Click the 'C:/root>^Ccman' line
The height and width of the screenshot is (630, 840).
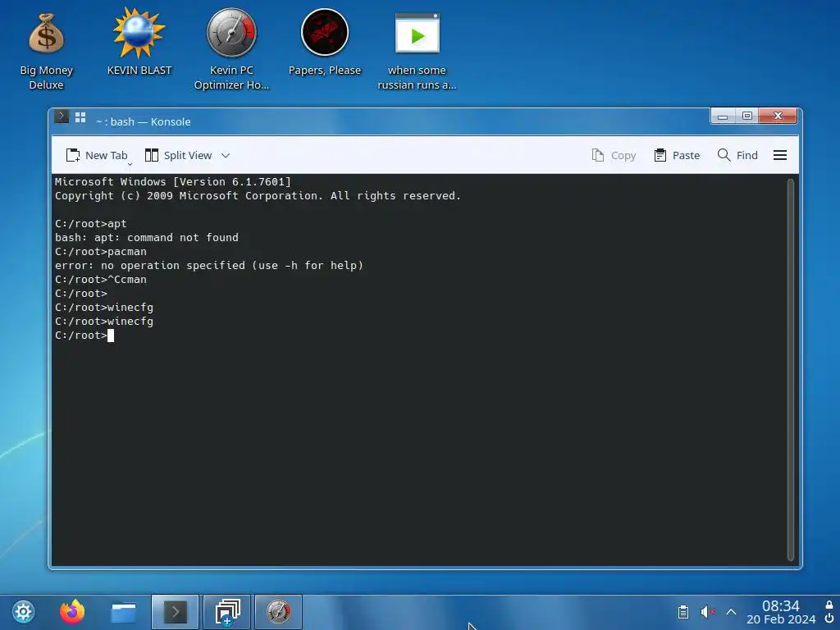click(x=101, y=279)
